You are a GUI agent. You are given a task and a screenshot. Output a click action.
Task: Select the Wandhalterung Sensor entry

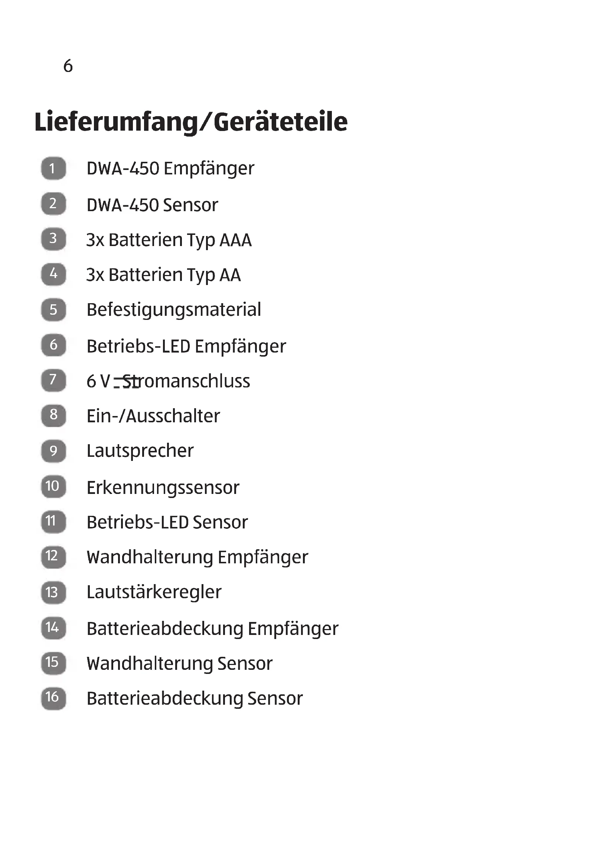pyautogui.click(x=179, y=664)
